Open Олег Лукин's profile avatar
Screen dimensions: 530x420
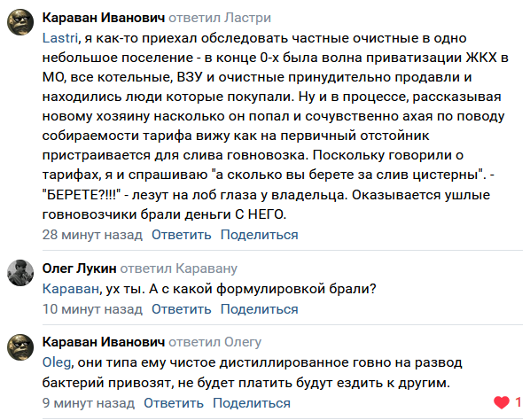20,273
